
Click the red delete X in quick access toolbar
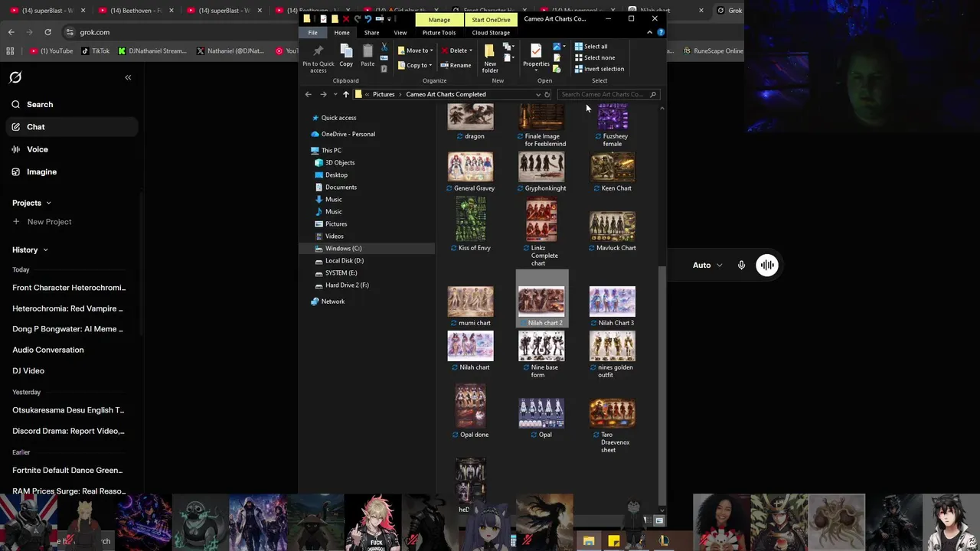click(x=346, y=18)
